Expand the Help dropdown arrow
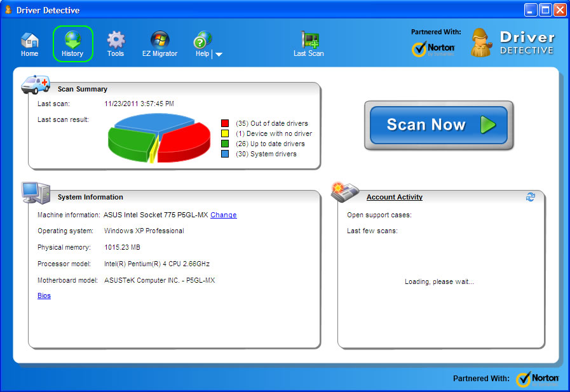This screenshot has width=570, height=392. point(219,55)
